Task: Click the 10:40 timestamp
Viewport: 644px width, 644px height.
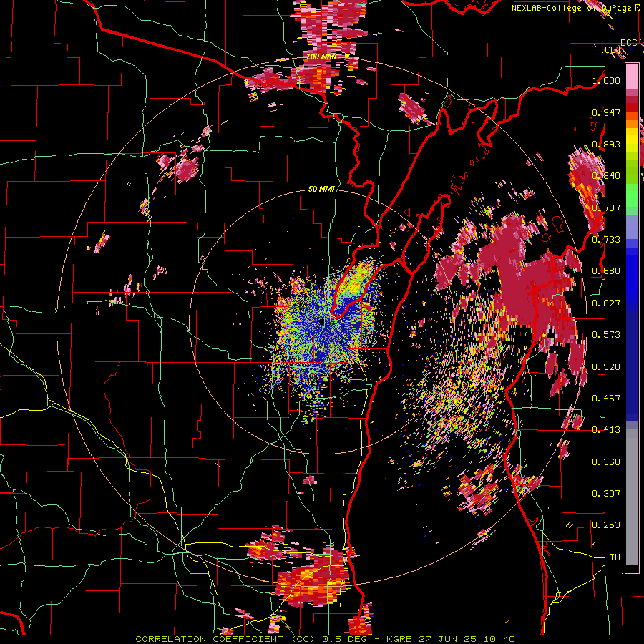Action: click(x=499, y=639)
